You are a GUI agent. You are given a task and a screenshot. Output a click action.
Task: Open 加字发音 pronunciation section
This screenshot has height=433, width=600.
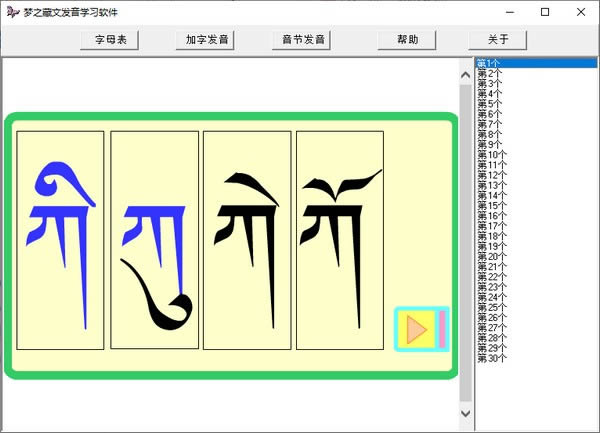pos(205,40)
